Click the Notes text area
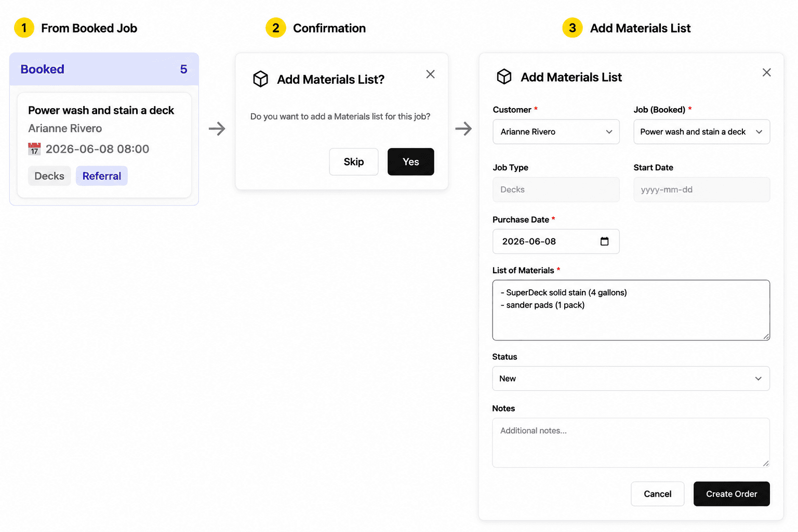The width and height of the screenshot is (798, 532). click(631, 443)
